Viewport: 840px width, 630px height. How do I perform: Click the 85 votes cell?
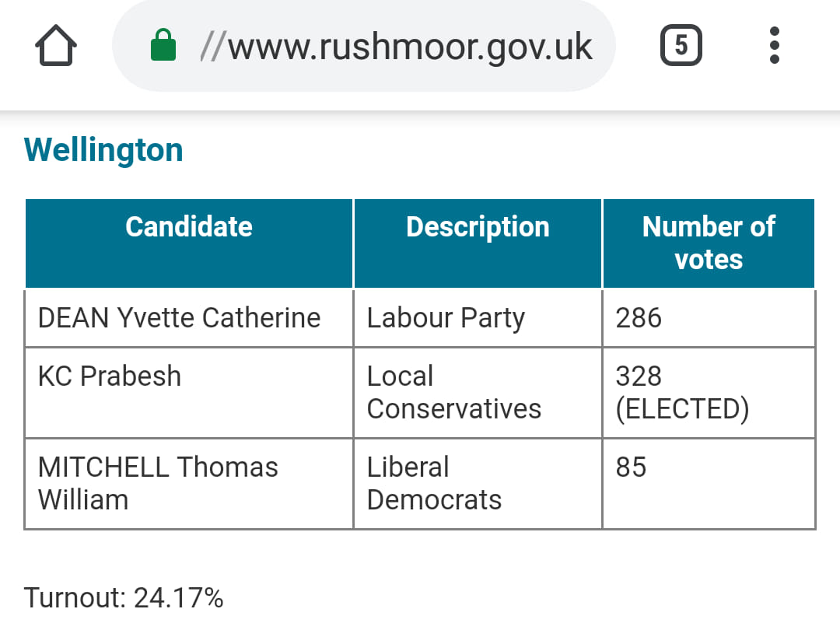pos(631,467)
